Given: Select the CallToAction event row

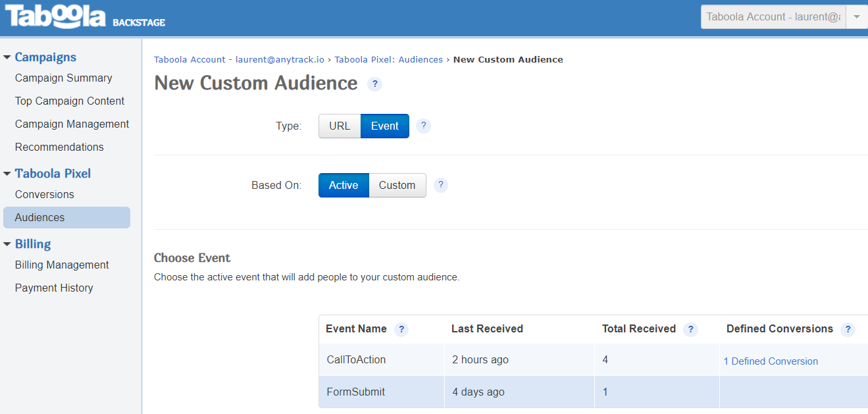Looking at the screenshot, I should [593, 360].
